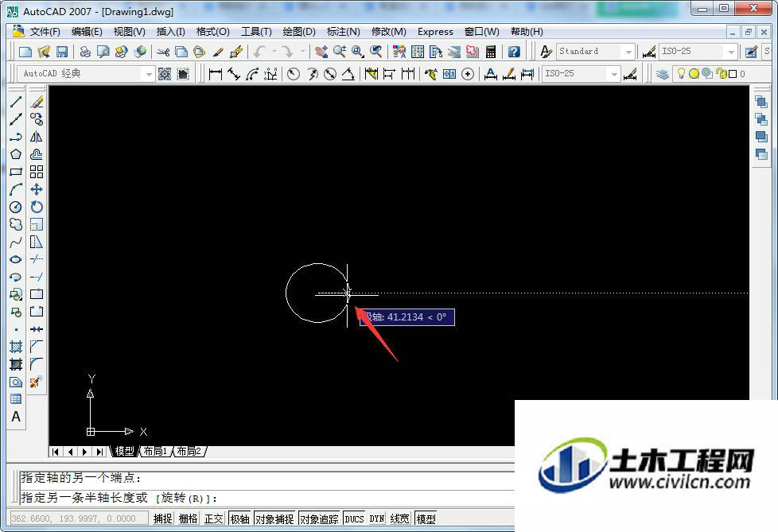Screen dimensions: 778x532
Task: Jump to the first layout tab with the arrow
Action: point(56,452)
